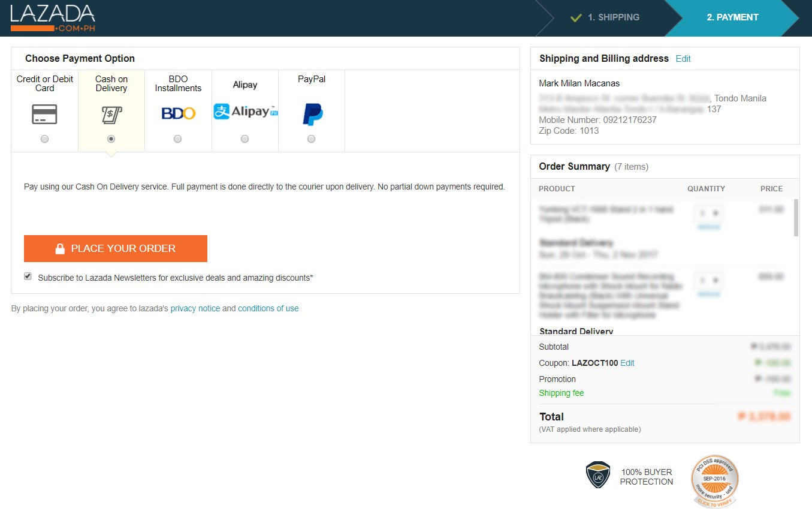Click the Zip Code: 1013 text
The image size is (812, 517).
[x=569, y=131]
